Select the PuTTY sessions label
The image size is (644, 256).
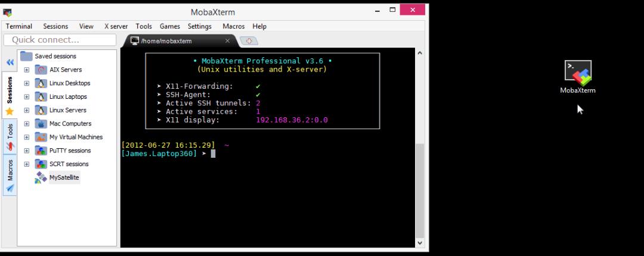70,151
